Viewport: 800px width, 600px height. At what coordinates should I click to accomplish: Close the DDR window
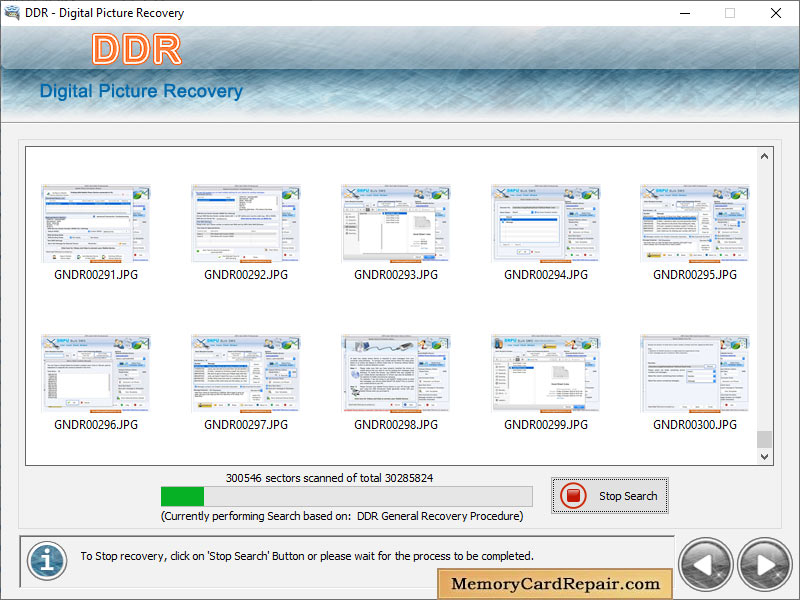tap(776, 13)
